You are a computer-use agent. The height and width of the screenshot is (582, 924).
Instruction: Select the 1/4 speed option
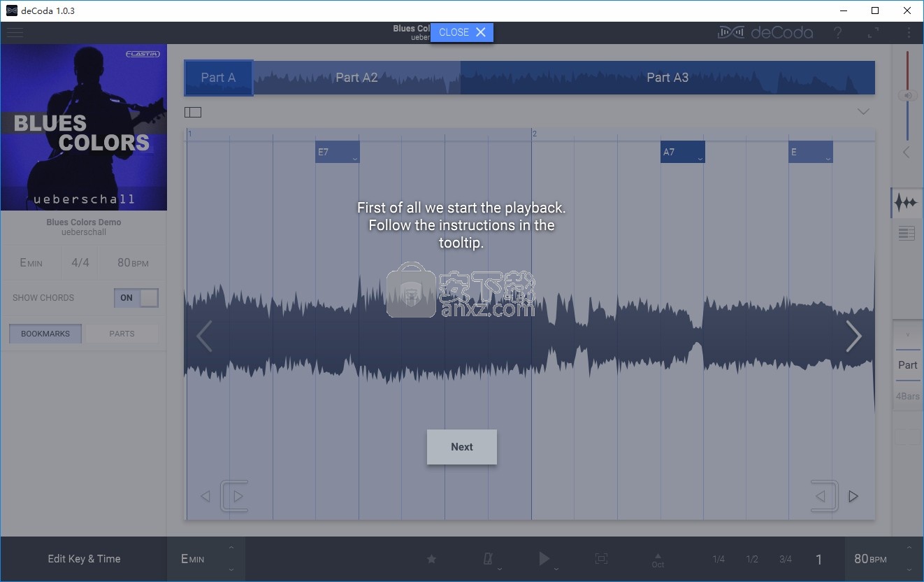(719, 559)
